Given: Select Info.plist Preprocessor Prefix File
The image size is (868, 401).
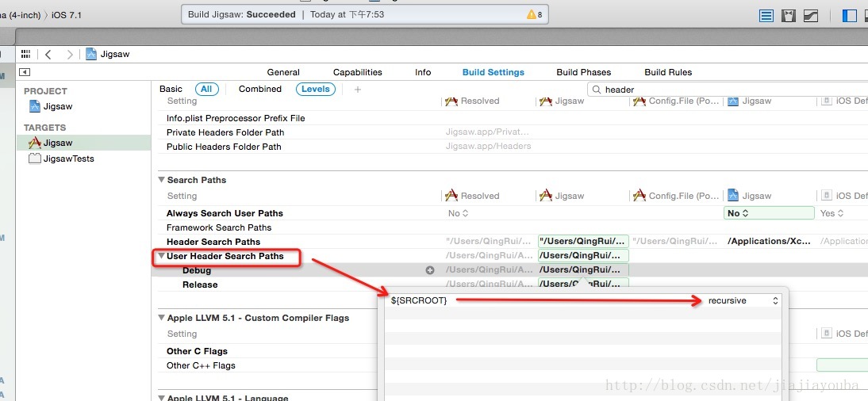Looking at the screenshot, I should pos(236,118).
